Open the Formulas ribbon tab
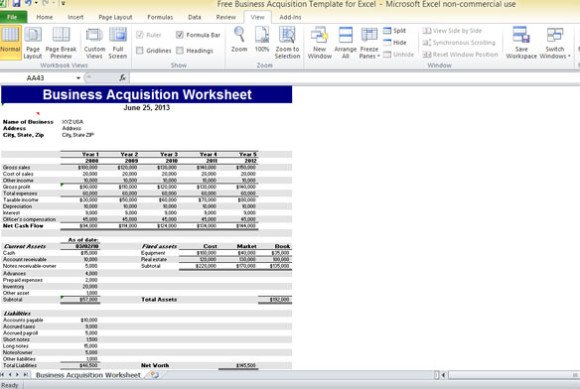 160,17
